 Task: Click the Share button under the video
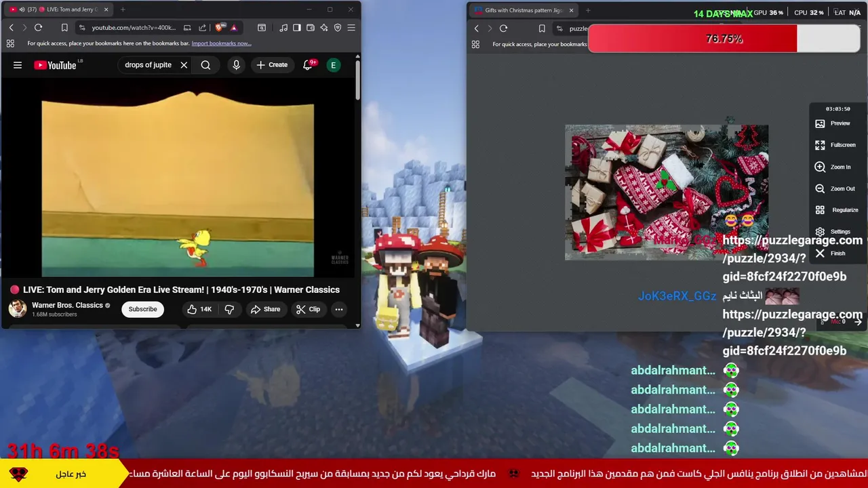pyautogui.click(x=265, y=309)
